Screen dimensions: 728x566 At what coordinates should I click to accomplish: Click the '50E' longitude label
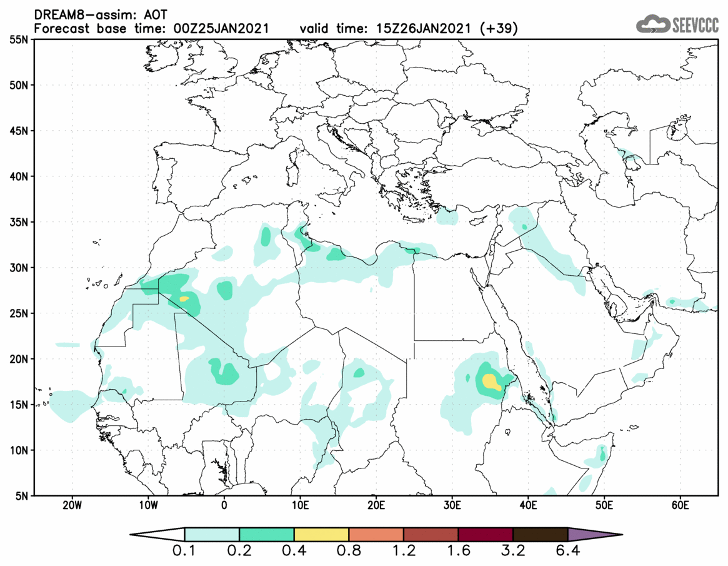604,505
